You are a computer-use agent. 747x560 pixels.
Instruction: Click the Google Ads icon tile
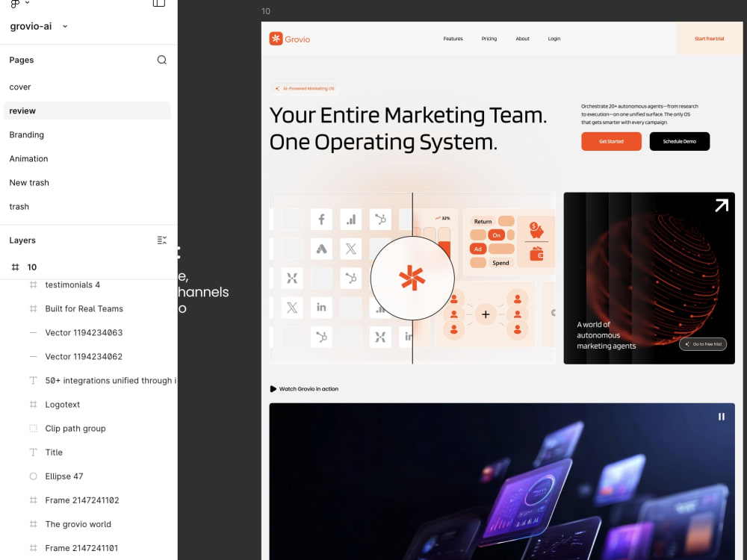(321, 249)
